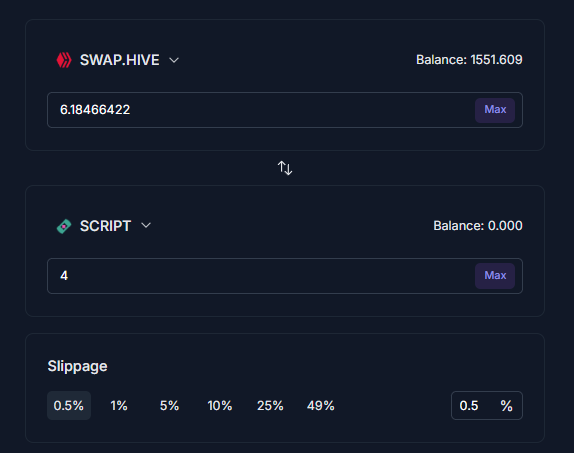574x453 pixels.
Task: Expand the SWAP.HIVE token chevron
Action: (174, 60)
